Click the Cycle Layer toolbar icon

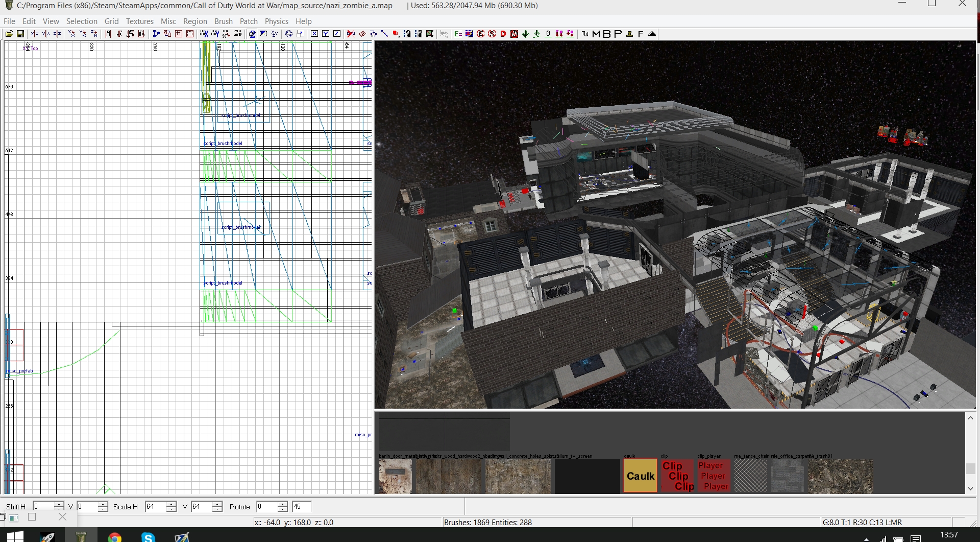coord(237,34)
